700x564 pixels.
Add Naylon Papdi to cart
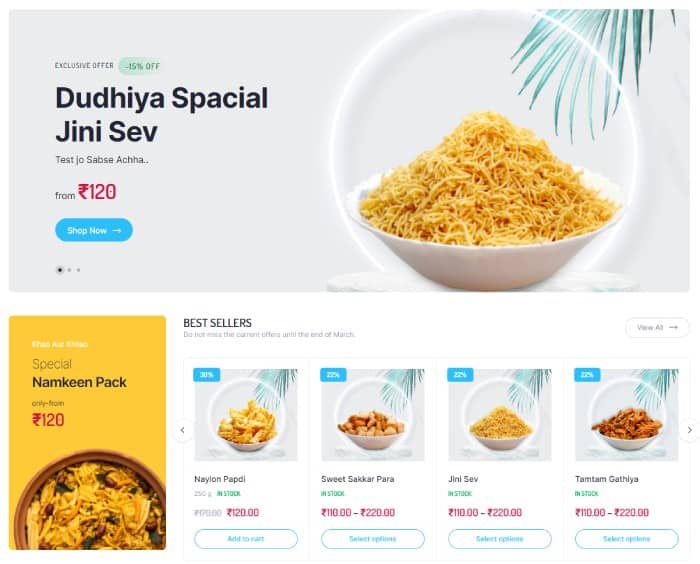click(x=246, y=539)
